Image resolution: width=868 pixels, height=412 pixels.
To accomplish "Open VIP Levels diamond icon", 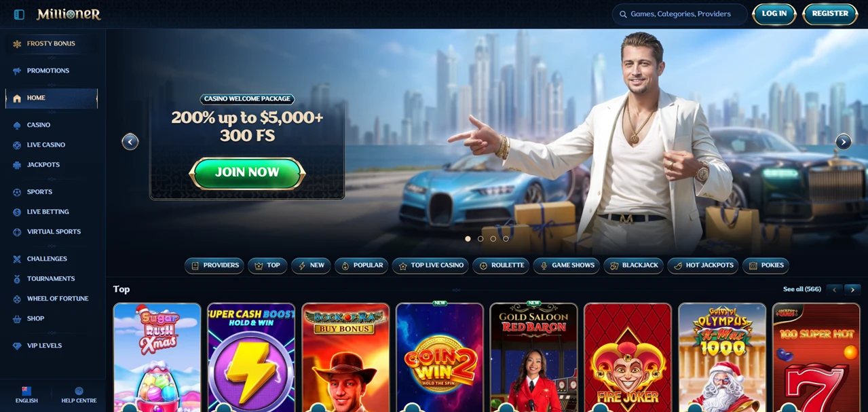I will (17, 346).
